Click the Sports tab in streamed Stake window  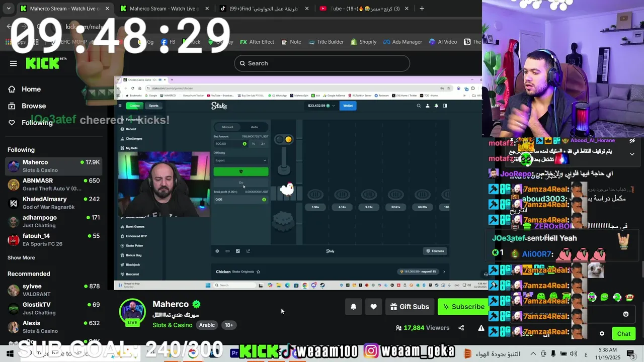coord(153,106)
